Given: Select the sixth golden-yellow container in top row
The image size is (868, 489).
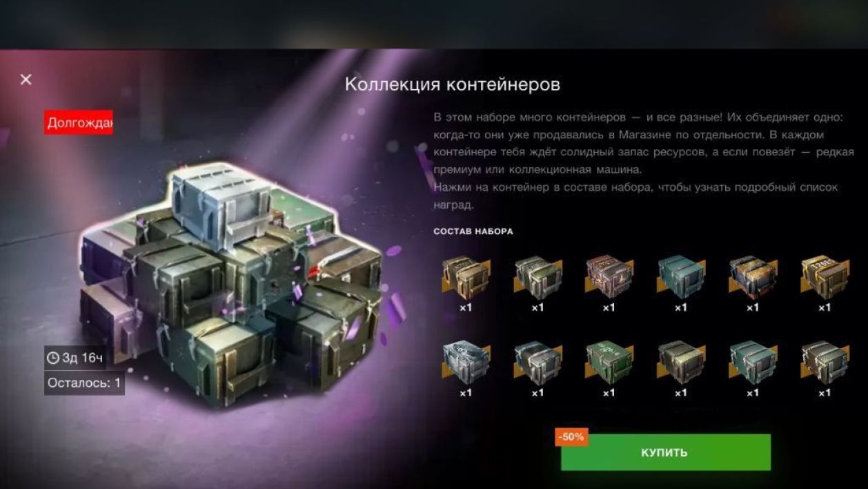Looking at the screenshot, I should tap(825, 278).
